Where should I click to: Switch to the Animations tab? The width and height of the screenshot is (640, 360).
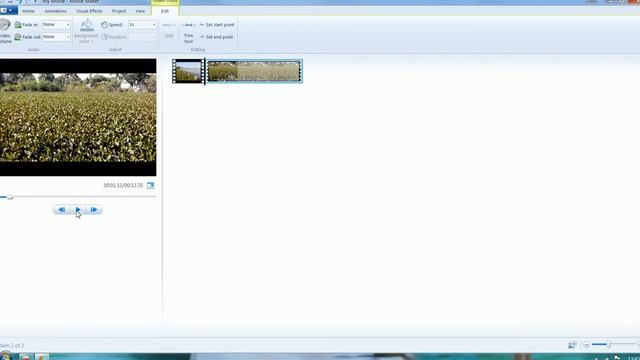point(56,11)
